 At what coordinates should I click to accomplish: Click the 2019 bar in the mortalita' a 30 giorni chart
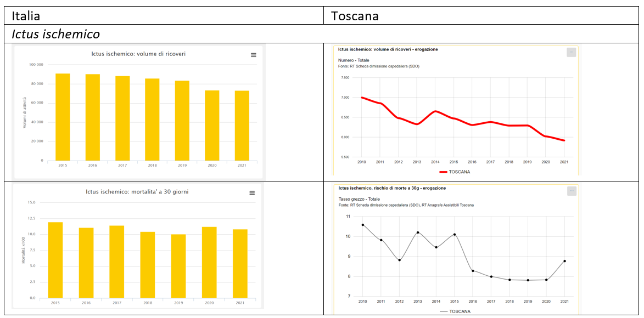(178, 266)
